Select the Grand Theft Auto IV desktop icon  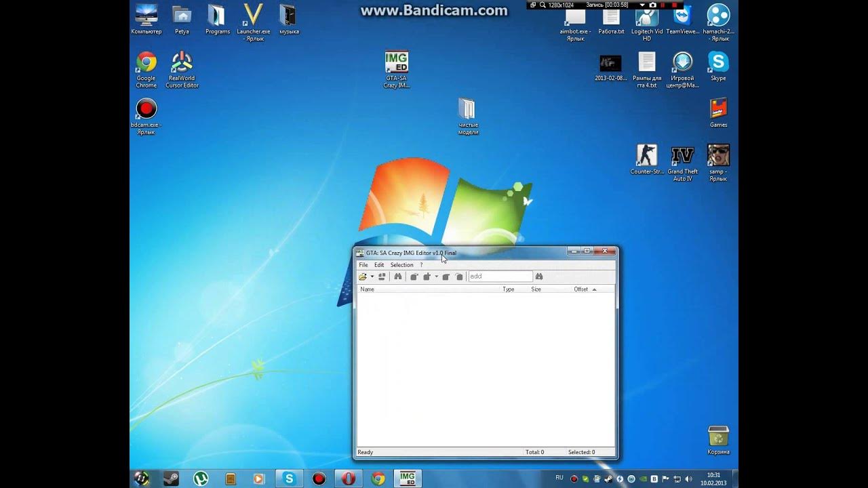point(682,163)
